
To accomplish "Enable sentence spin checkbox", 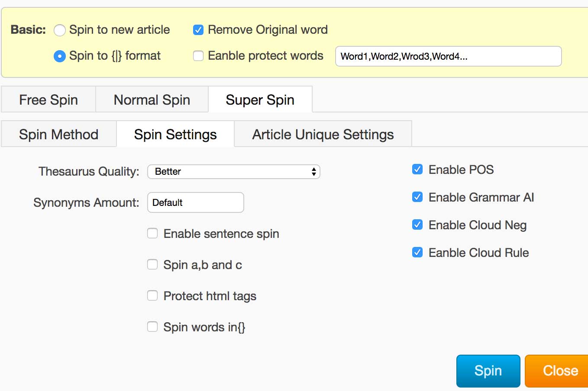I will [x=152, y=234].
